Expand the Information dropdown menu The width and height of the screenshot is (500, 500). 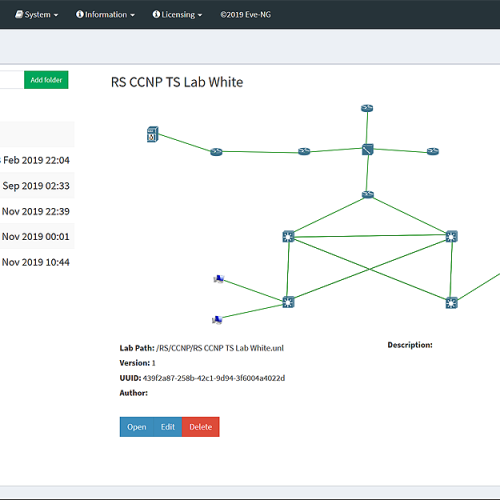pos(105,15)
